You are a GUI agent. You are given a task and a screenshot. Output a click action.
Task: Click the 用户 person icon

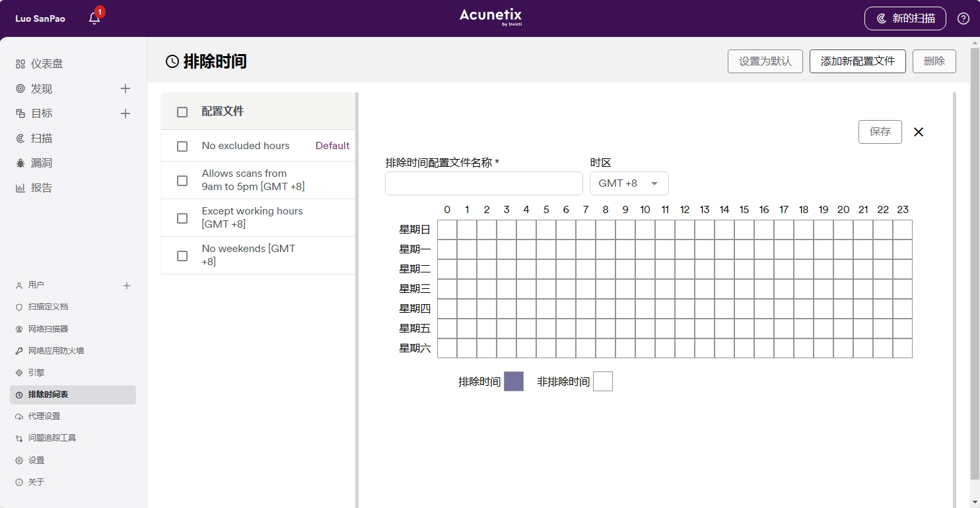[19, 285]
